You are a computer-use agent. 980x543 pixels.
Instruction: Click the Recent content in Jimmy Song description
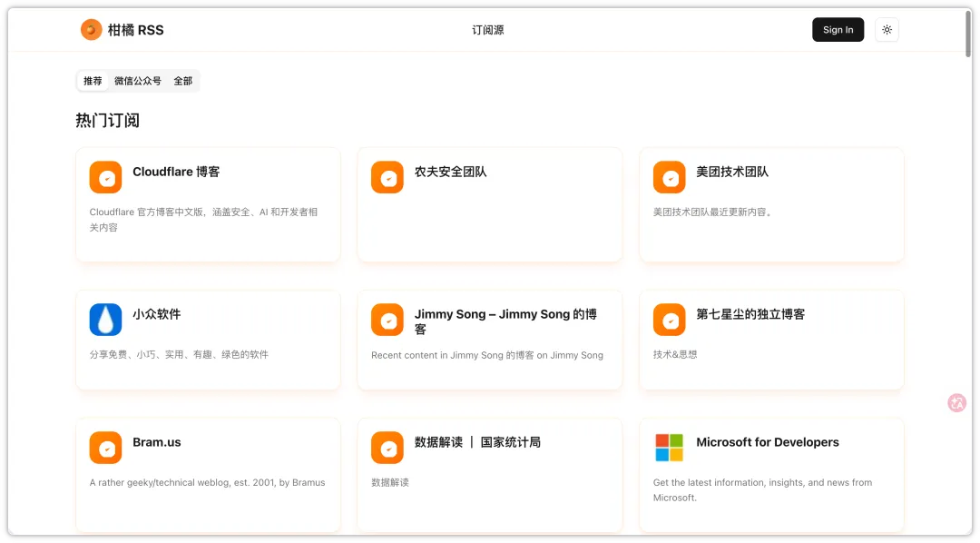487,355
